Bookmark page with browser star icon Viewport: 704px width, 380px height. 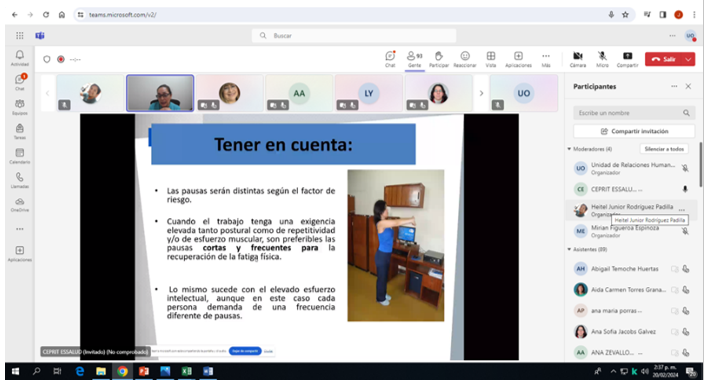[625, 15]
